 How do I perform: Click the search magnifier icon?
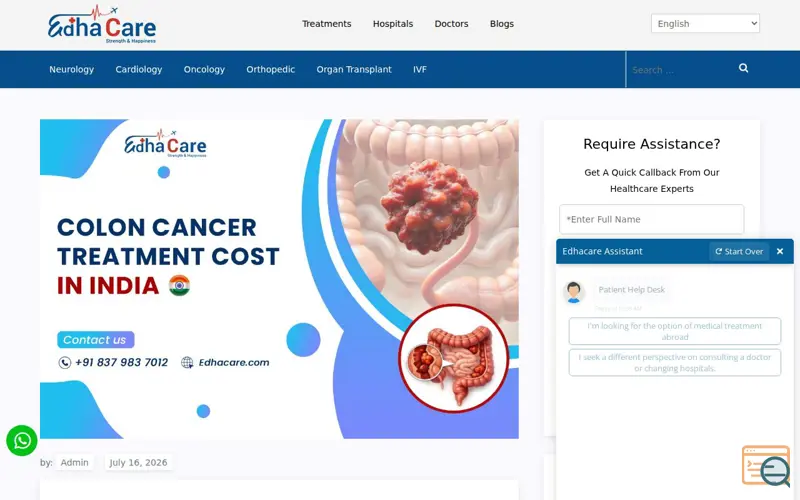point(743,68)
